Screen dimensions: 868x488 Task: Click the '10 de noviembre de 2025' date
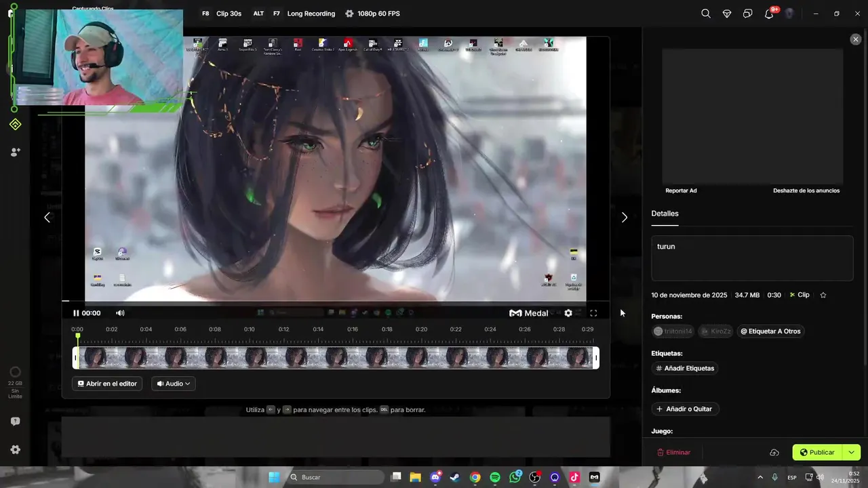click(689, 295)
